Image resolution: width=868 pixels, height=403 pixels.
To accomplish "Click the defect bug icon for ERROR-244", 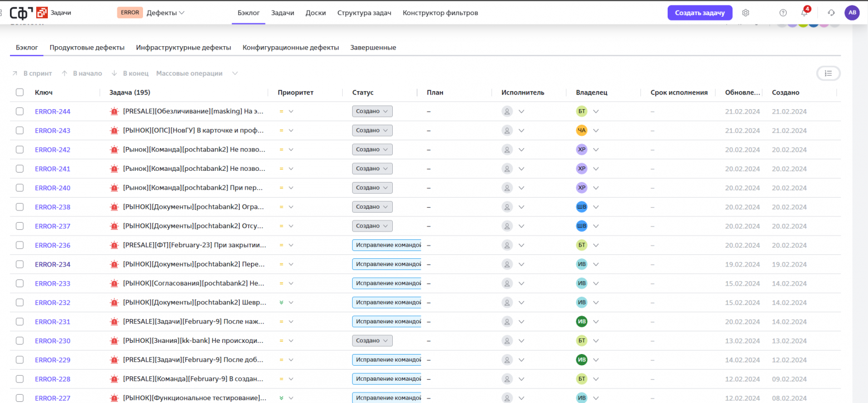I will (115, 111).
